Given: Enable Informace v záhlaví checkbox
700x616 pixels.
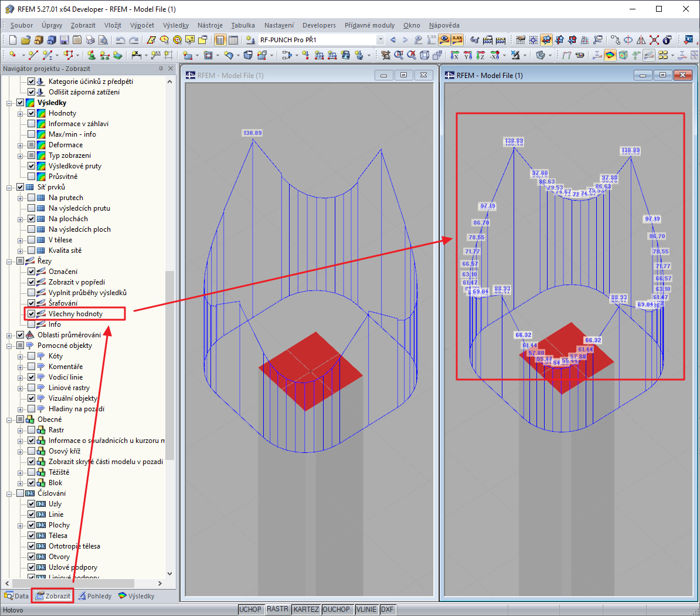Looking at the screenshot, I should coord(31,124).
